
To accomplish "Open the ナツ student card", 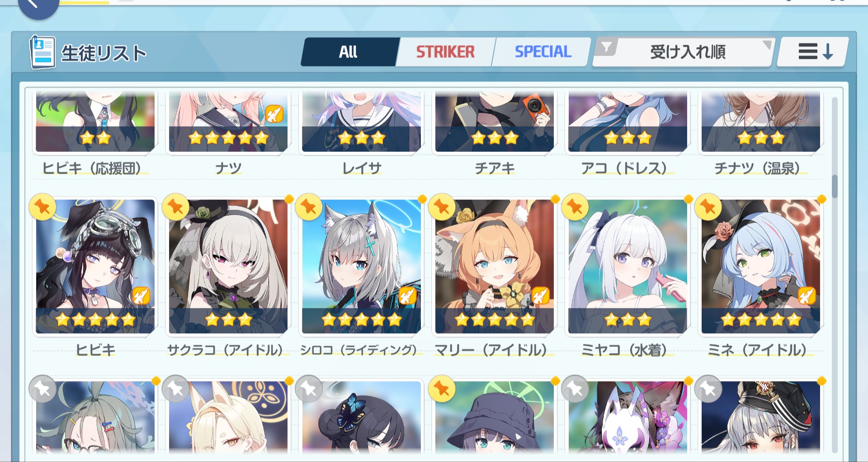I will click(228, 131).
